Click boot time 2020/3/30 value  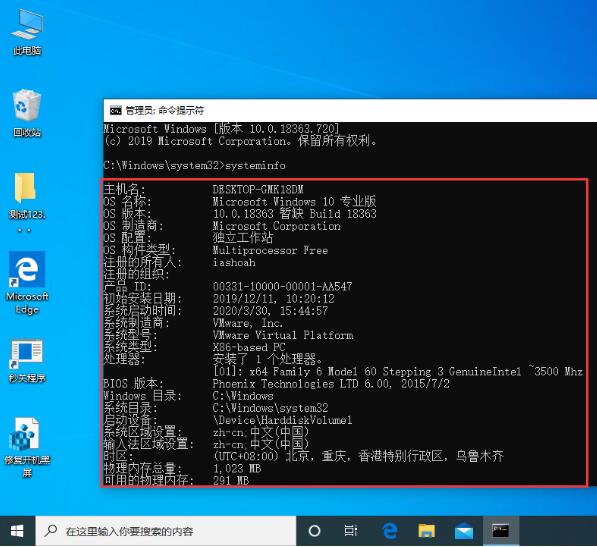click(270, 311)
